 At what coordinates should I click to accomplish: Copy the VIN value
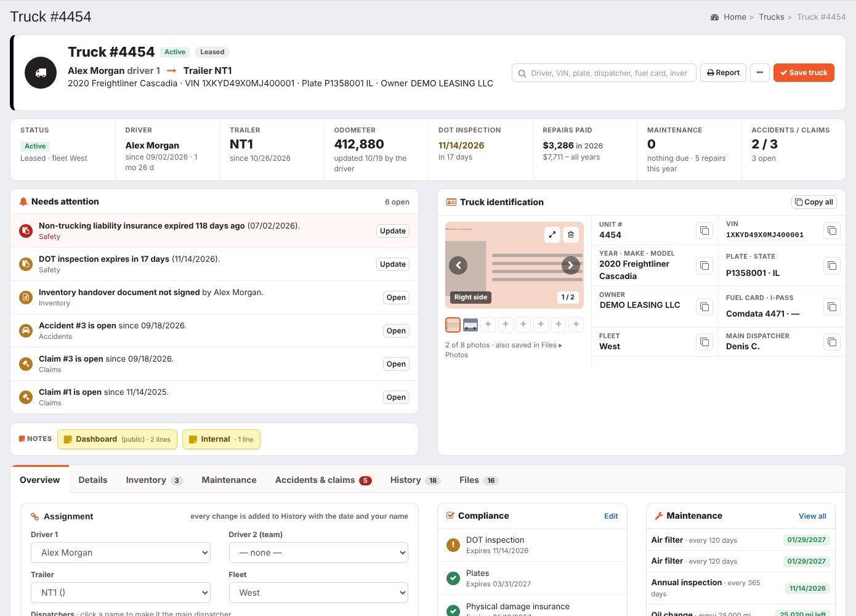(832, 230)
